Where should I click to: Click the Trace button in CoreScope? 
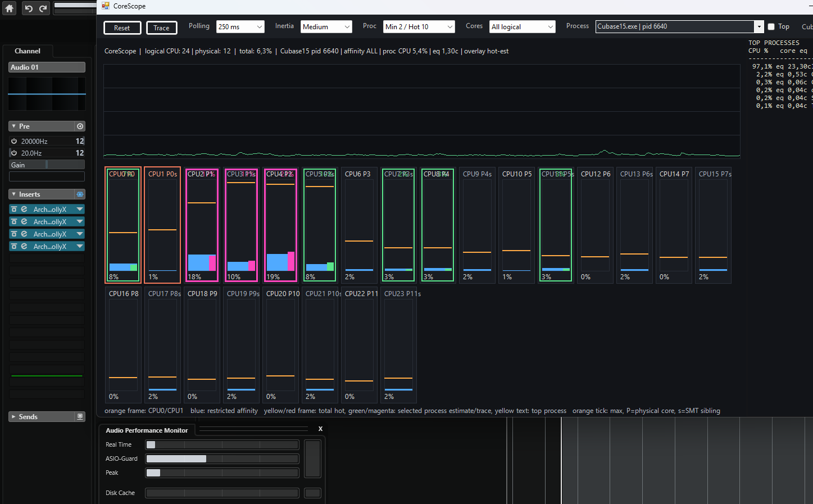click(161, 28)
